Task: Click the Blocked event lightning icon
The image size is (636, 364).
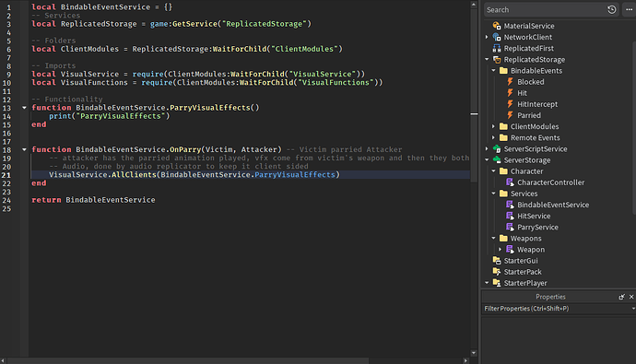Action: pyautogui.click(x=510, y=81)
